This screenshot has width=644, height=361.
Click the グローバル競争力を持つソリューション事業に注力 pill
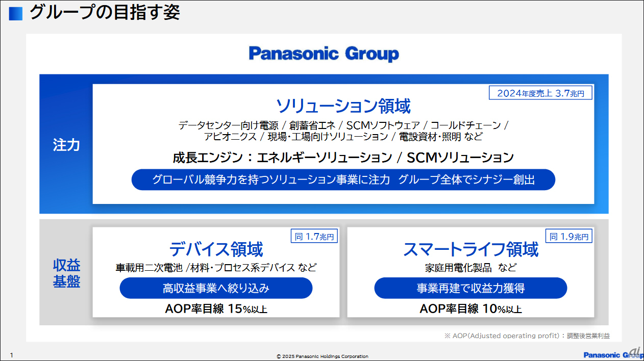click(x=343, y=180)
